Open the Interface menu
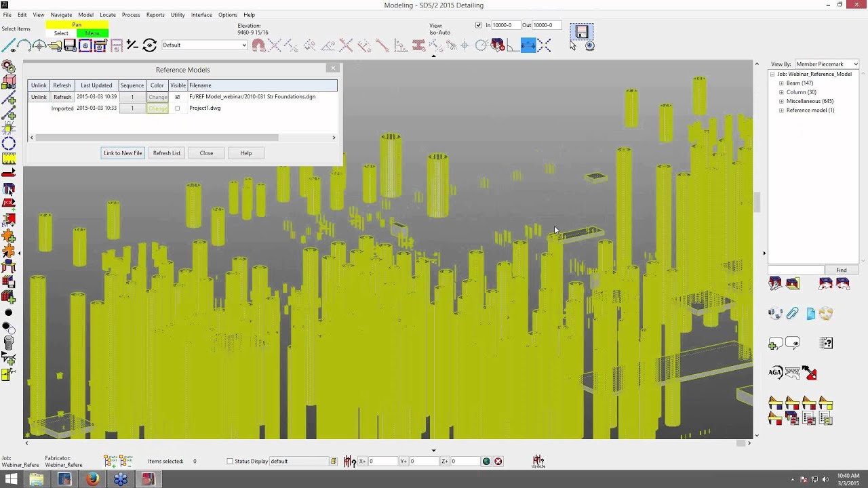This screenshot has height=488, width=868. [x=201, y=15]
